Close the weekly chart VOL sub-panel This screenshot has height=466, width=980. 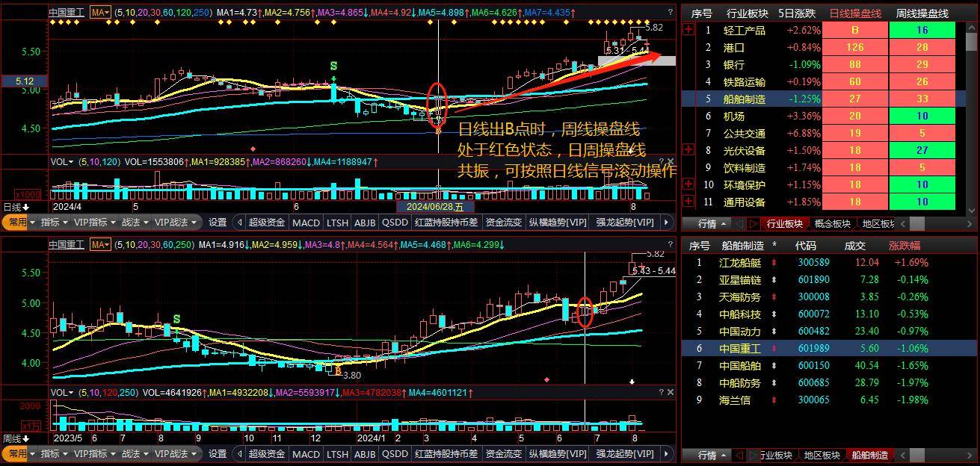671,391
